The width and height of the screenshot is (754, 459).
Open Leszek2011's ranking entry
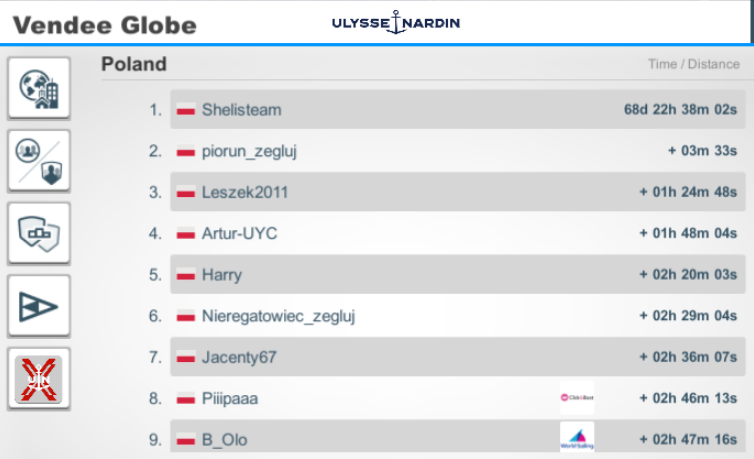click(x=457, y=192)
